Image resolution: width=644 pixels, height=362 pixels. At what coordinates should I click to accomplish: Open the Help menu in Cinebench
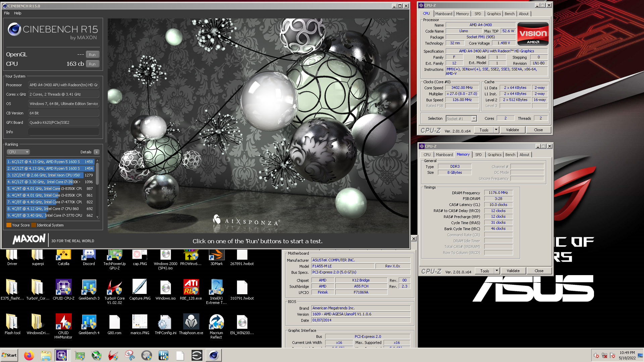[18, 13]
